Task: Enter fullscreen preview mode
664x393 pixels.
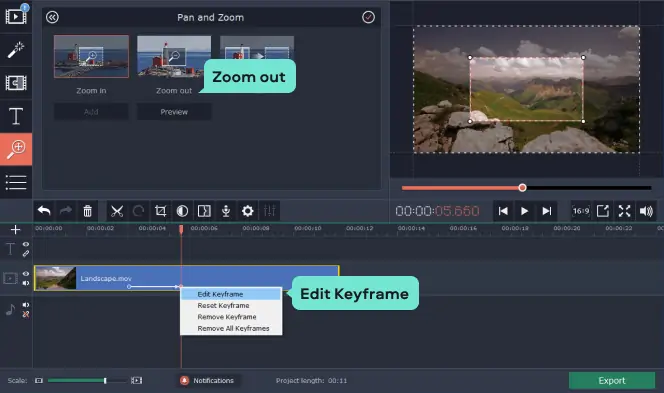Action: 625,211
